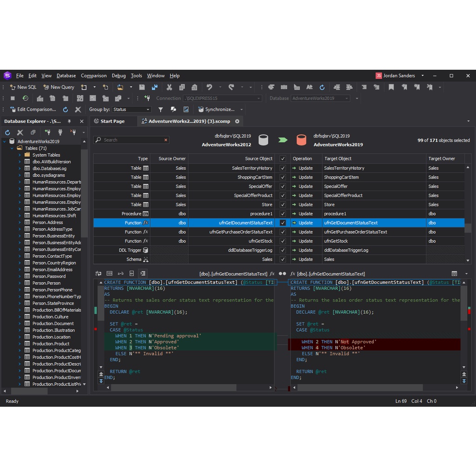Clear the search field with the X button
The width and height of the screenshot is (476, 476).
coord(165,139)
